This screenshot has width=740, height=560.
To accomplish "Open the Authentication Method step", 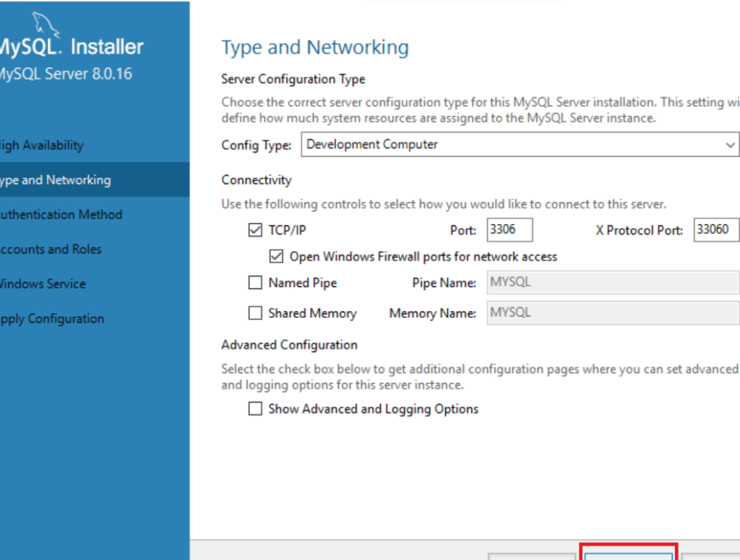I will click(61, 214).
